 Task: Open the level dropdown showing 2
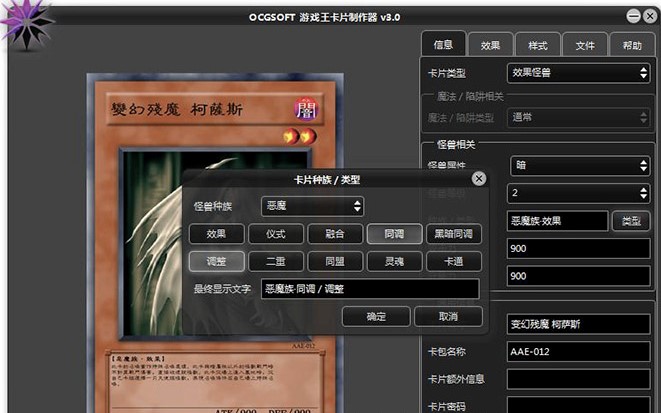[x=579, y=193]
